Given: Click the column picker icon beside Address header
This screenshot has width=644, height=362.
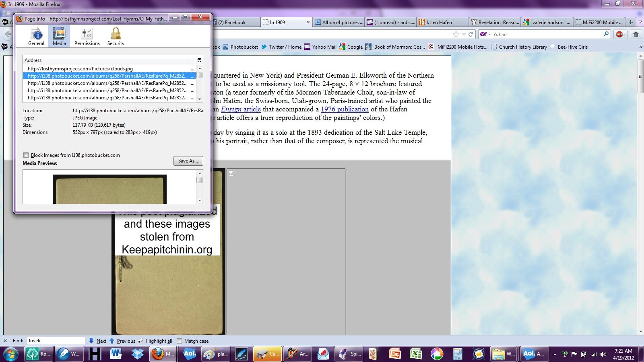Looking at the screenshot, I should click(x=199, y=60).
